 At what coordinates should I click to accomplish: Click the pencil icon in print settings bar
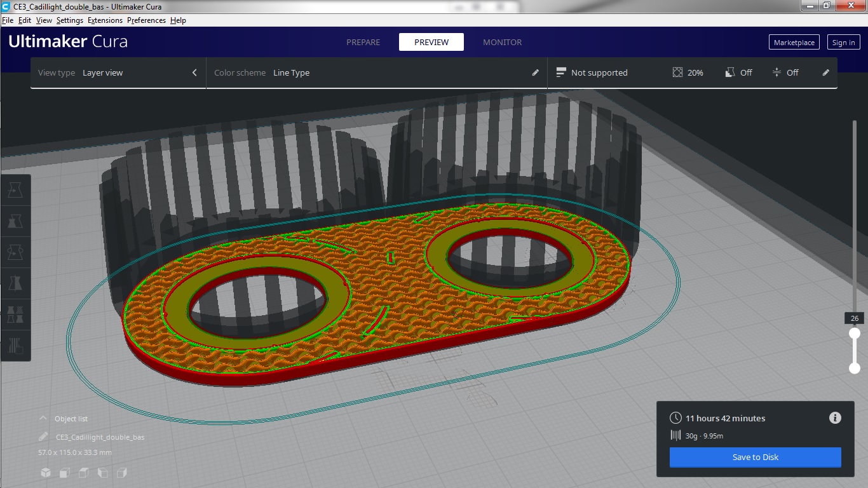[826, 72]
